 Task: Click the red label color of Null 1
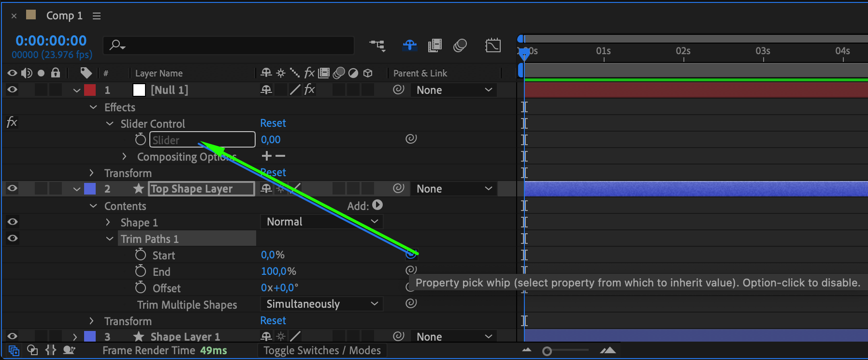coord(90,90)
